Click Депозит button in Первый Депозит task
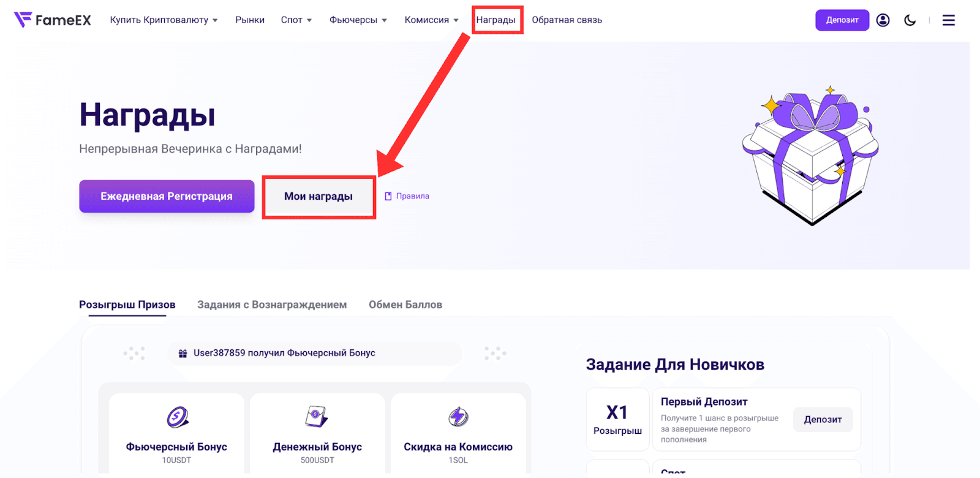The image size is (980, 478). pyautogui.click(x=823, y=420)
